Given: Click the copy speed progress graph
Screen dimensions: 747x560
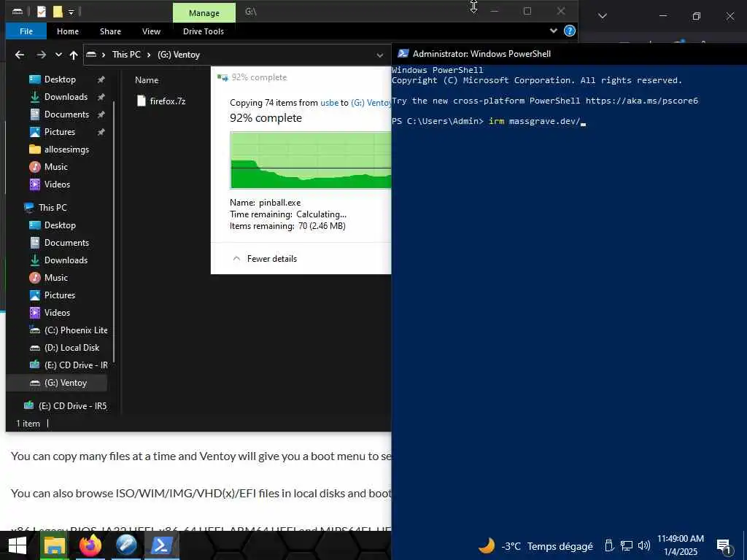Looking at the screenshot, I should pyautogui.click(x=310, y=160).
